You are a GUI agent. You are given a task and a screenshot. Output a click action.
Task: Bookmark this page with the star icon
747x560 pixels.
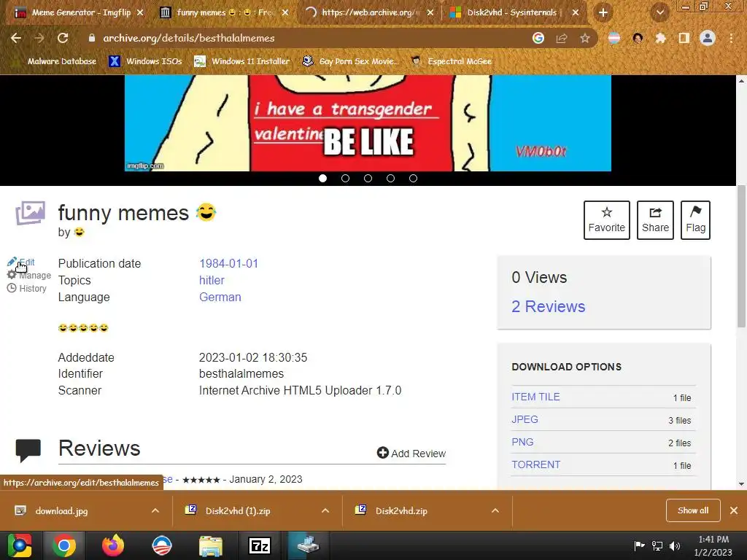pos(585,38)
